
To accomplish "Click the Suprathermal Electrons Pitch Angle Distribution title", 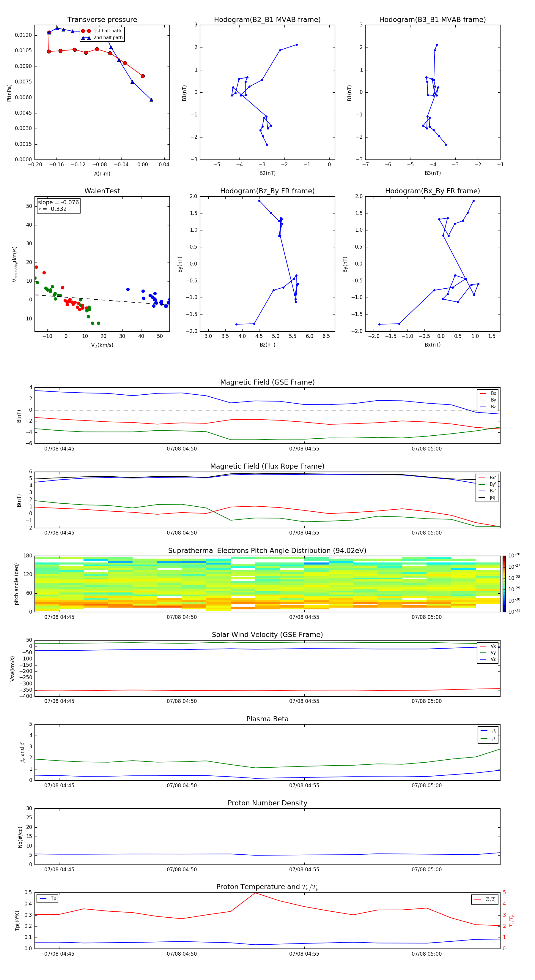I will point(267,551).
